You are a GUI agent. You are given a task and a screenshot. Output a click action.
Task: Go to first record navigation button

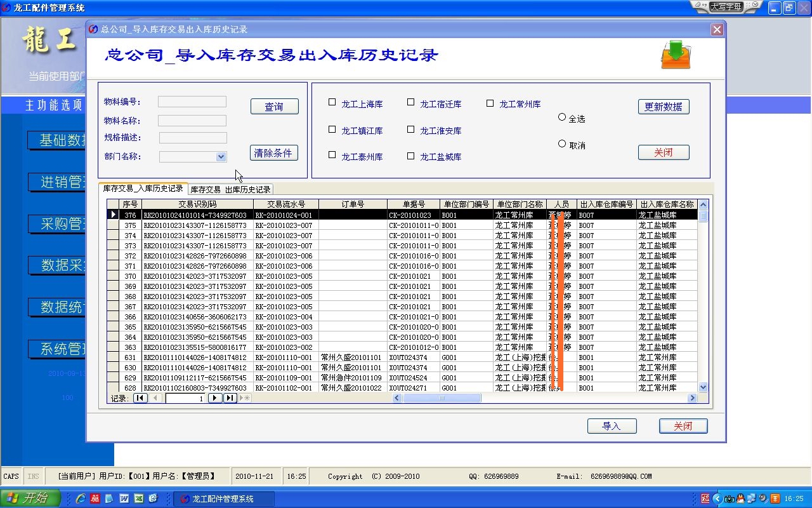140,398
